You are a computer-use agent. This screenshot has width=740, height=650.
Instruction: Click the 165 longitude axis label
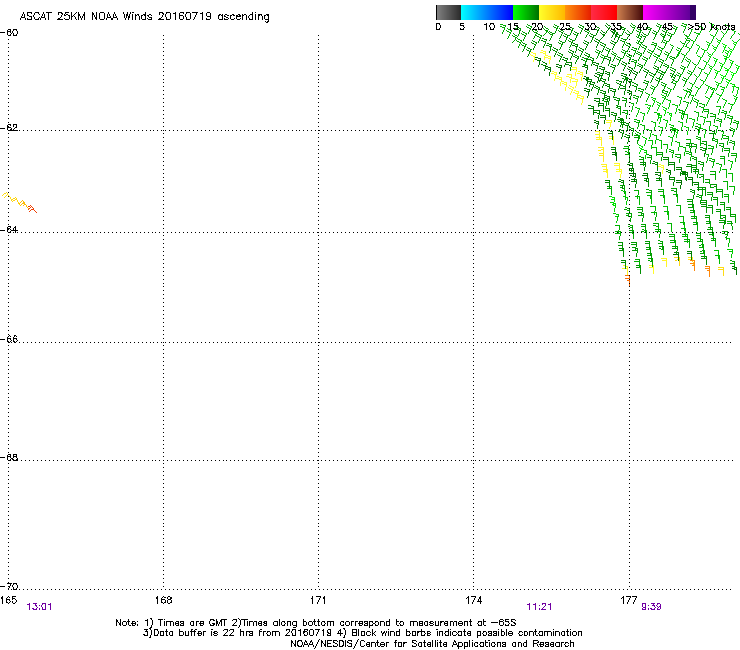(x=8, y=600)
